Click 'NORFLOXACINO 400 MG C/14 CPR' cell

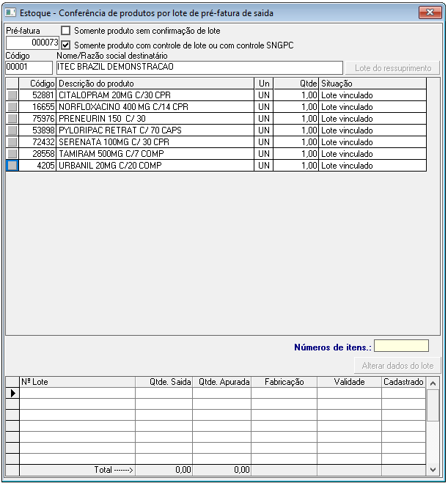click(155, 107)
